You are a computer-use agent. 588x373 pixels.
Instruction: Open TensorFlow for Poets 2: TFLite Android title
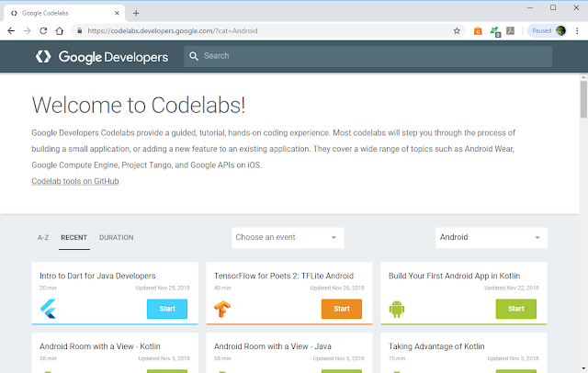point(284,276)
